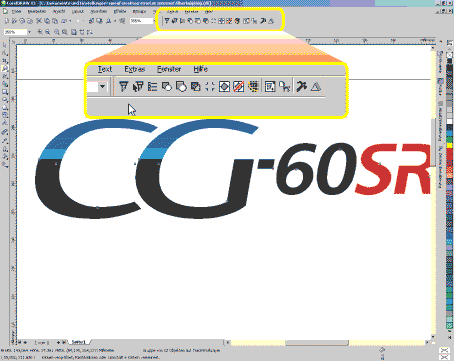
Task: Open the Effekte menu
Action: 120,11
